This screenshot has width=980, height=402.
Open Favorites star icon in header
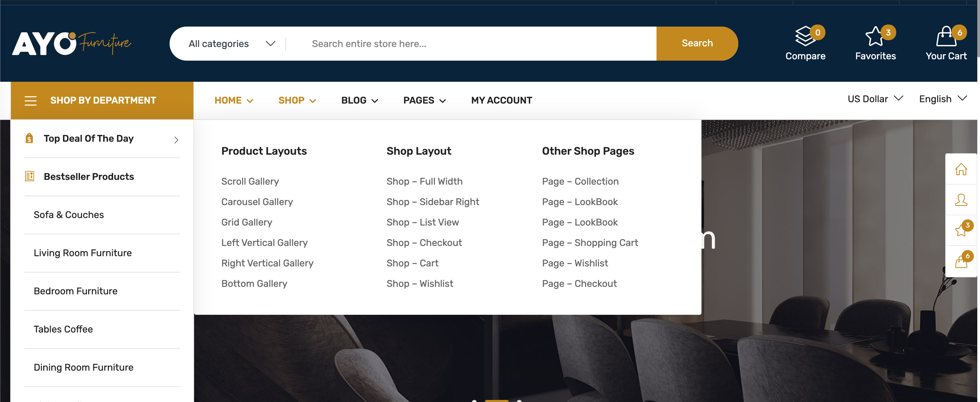(x=875, y=36)
